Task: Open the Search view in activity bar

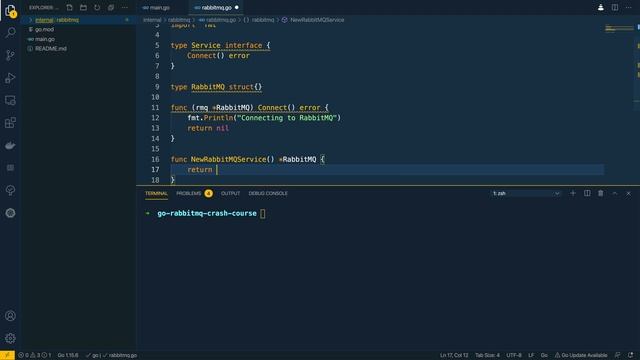Action: coord(10,33)
